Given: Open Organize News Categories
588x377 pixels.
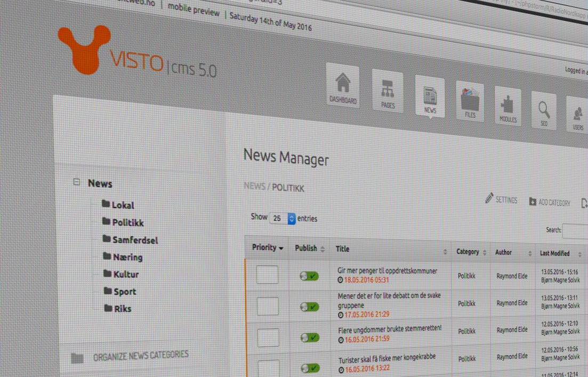Looking at the screenshot, I should pyautogui.click(x=141, y=356).
